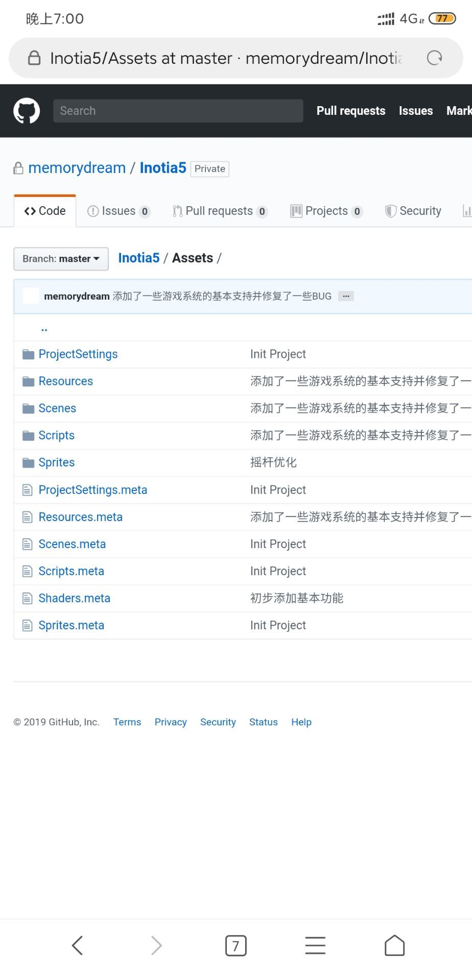Tap the browser home icon
472x980 pixels.
point(394,945)
